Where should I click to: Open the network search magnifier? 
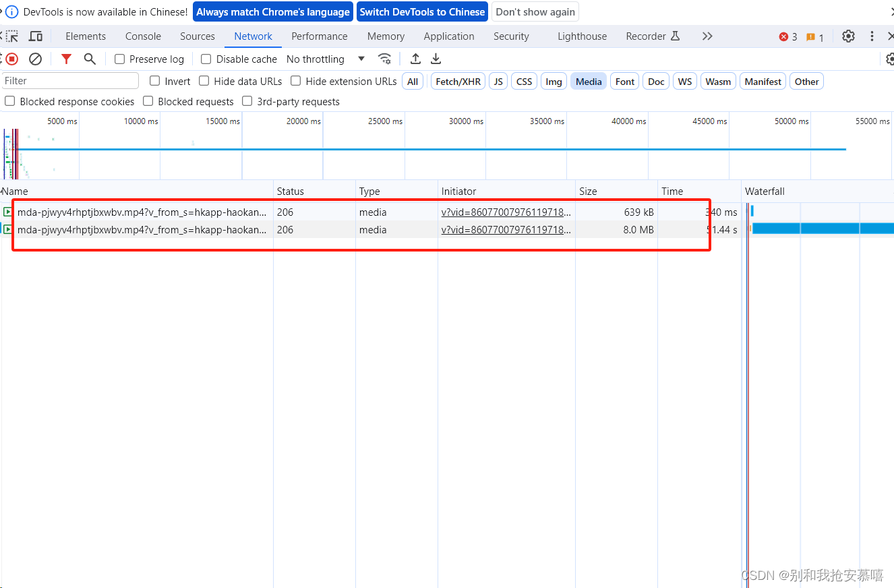click(90, 59)
